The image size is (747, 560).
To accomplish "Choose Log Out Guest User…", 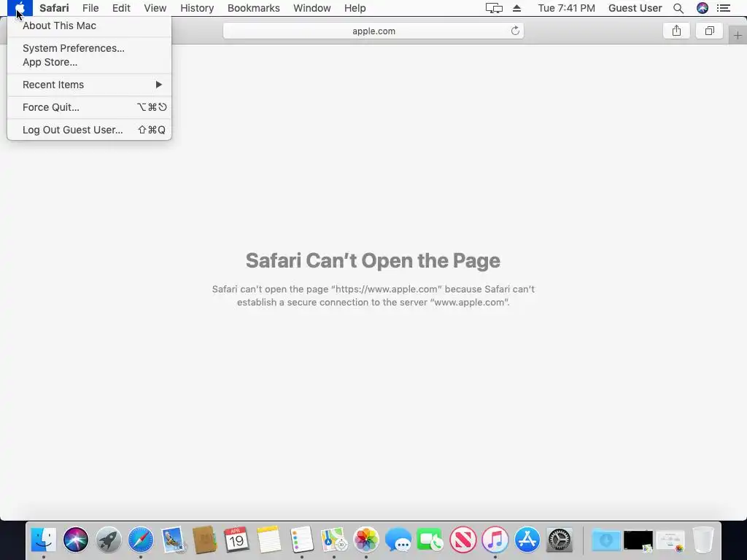I will pos(89,130).
